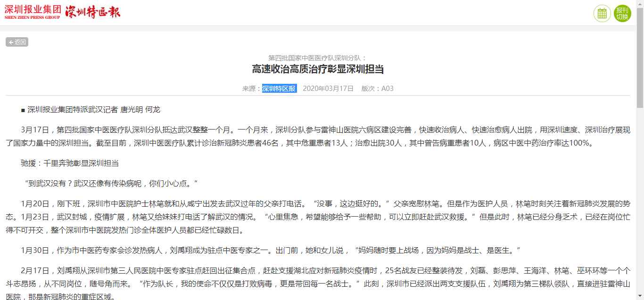Image resolution: width=644 pixels, height=300 pixels.
Task: Click the edition label 版次：A03
Action: 377,89
